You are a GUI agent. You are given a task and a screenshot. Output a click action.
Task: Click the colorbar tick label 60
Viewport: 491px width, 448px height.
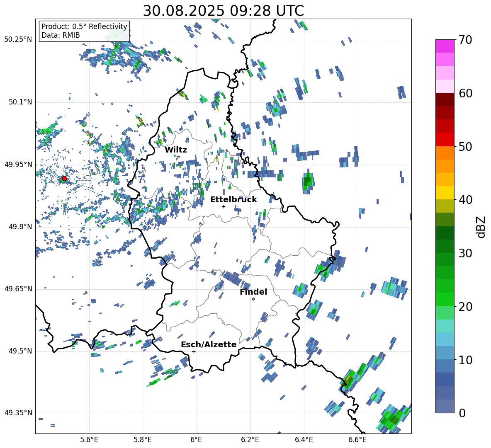pos(465,93)
